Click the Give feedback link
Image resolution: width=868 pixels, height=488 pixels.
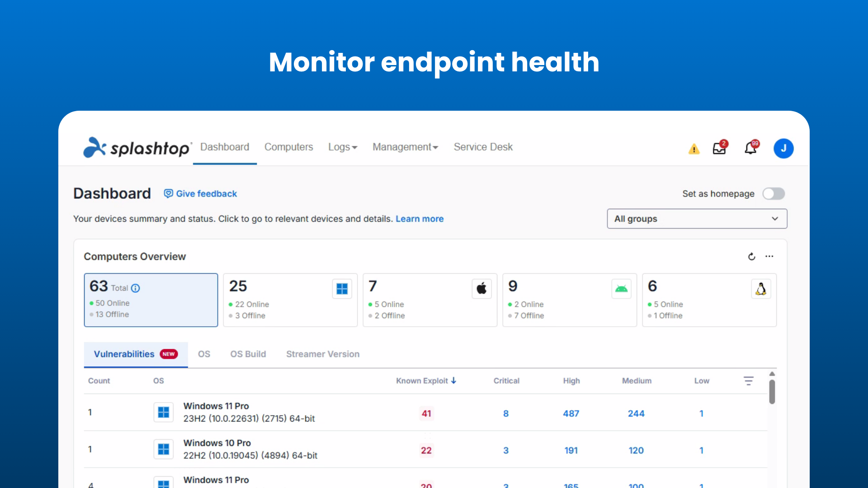[x=200, y=193]
